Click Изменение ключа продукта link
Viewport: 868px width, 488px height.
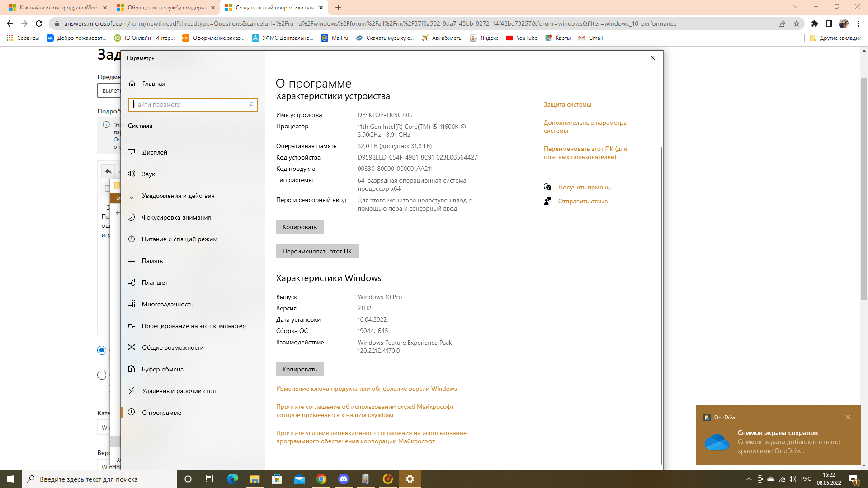click(x=366, y=389)
